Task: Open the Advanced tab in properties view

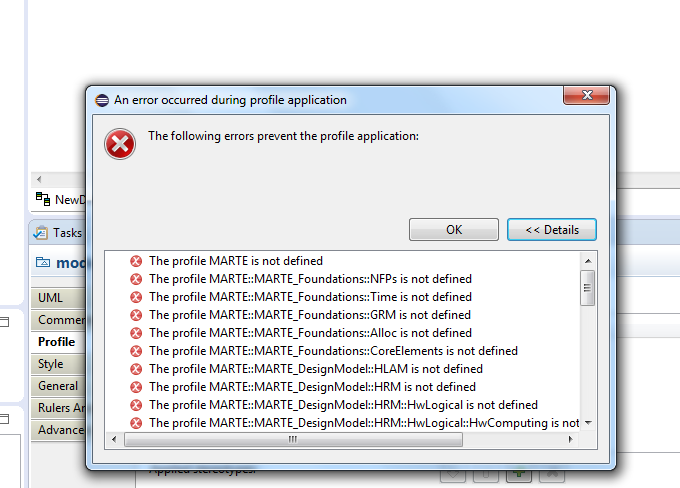Action: coord(58,430)
